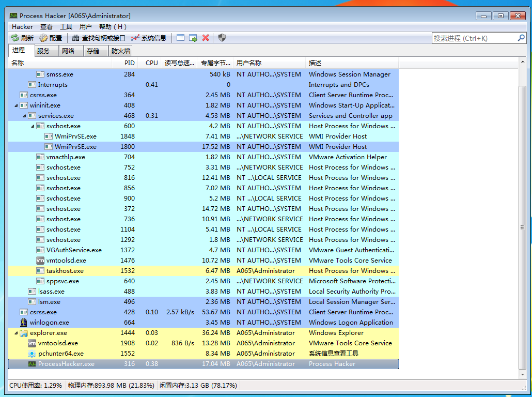Select csrss.exe PID 364 row
The image size is (532, 397).
[x=204, y=95]
